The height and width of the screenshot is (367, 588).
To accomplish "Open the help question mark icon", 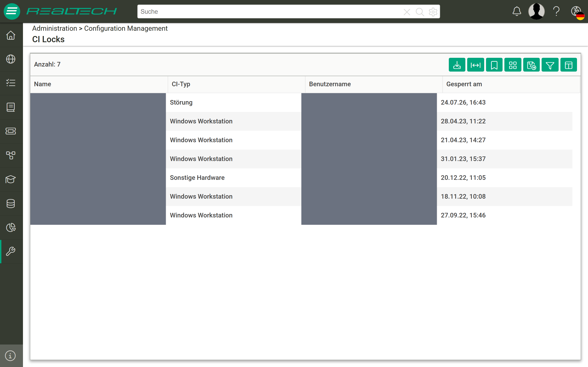I will (x=556, y=11).
